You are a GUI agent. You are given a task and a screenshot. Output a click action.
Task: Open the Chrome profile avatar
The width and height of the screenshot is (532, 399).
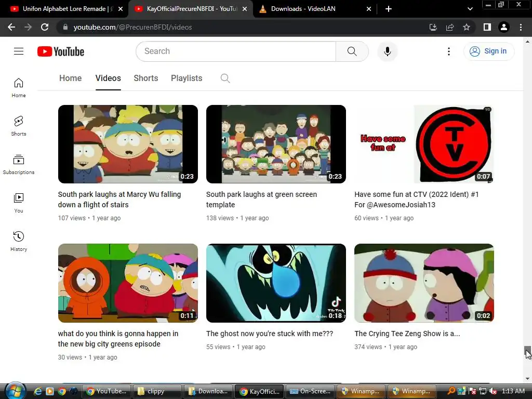pyautogui.click(x=504, y=27)
